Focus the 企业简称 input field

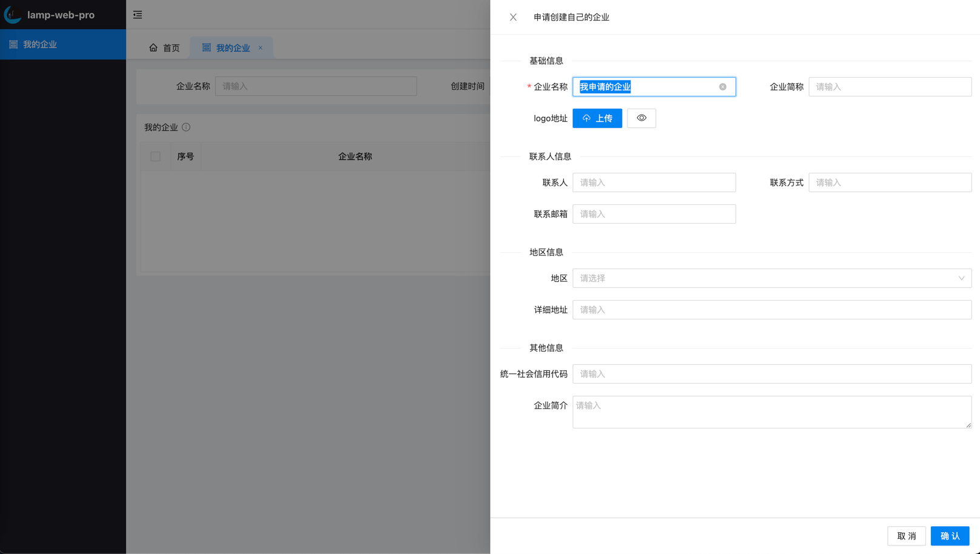click(889, 87)
